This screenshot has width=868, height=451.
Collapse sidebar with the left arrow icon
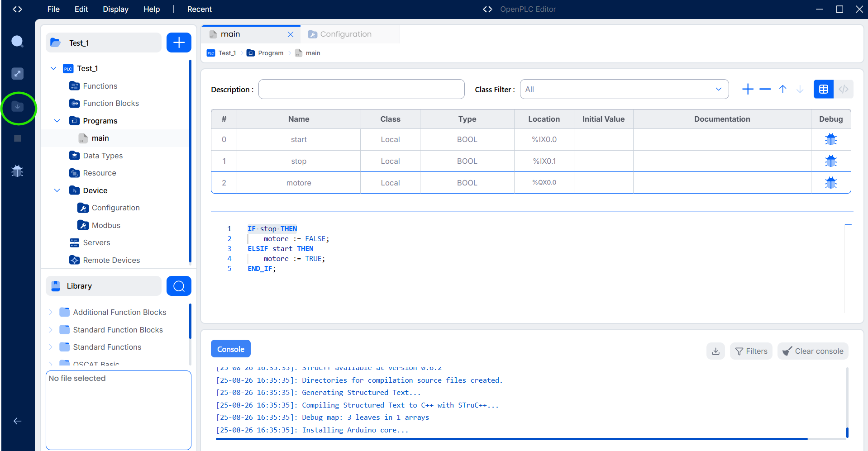pos(17,421)
